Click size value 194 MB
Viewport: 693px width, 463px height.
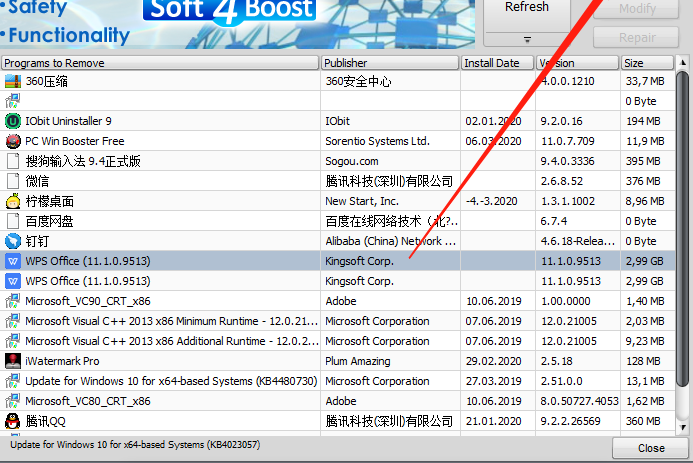(x=643, y=121)
